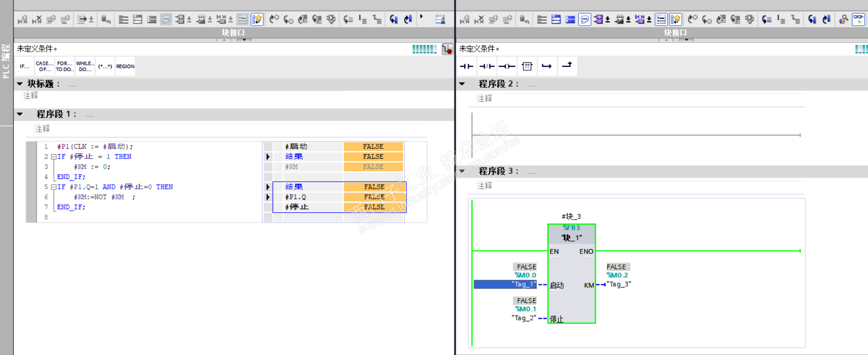Click the 注释 comment field under 程序段 3
This screenshot has width=868, height=355.
pos(641,186)
